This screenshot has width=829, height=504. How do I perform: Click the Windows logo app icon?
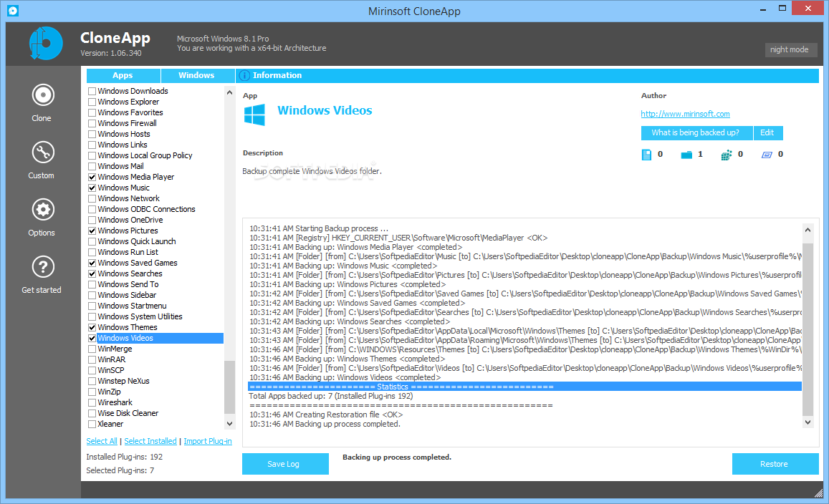click(x=254, y=115)
